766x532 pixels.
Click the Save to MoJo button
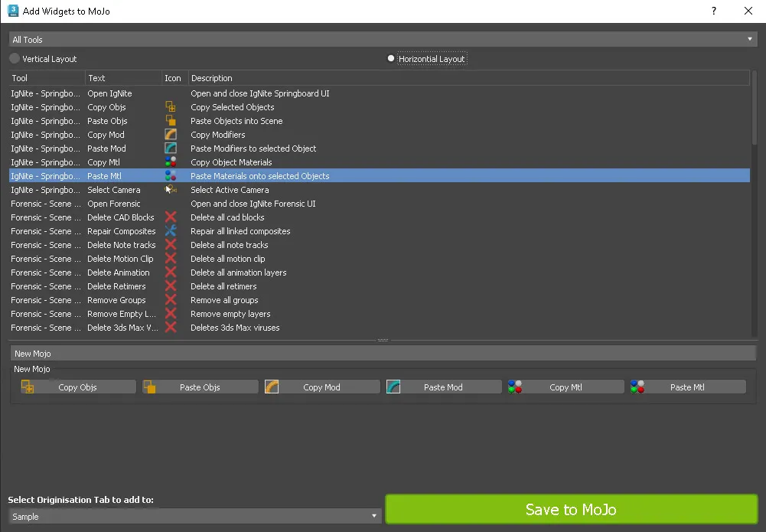[571, 509]
